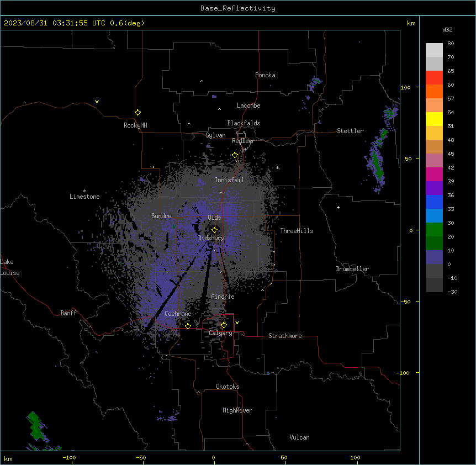Click the 100 km right-axis tick label
This screenshot has height=465, width=476.
[405, 87]
